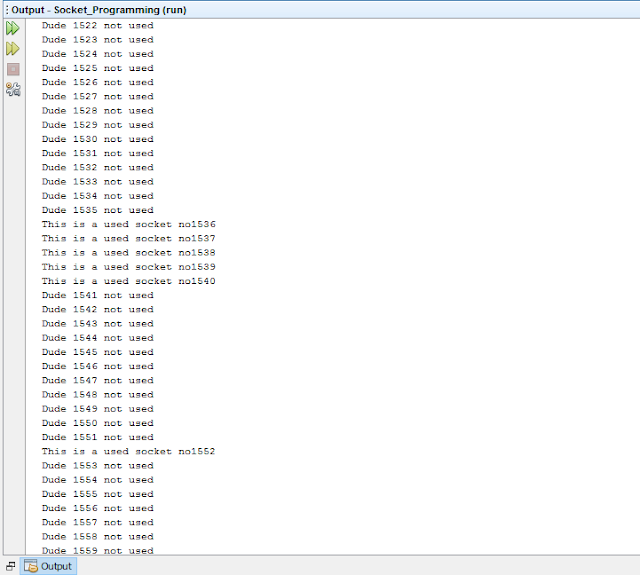Select line 'Dude 1535 not used'
The height and width of the screenshot is (575, 640).
click(98, 210)
